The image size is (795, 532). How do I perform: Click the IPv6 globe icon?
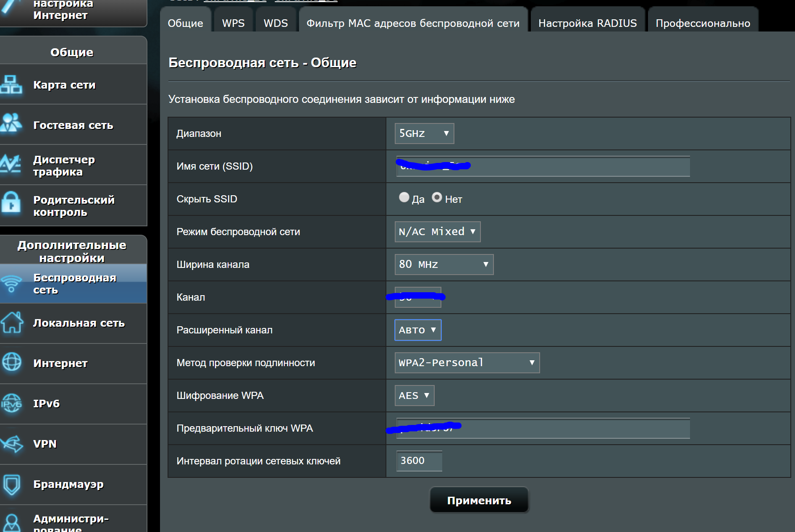click(x=12, y=404)
